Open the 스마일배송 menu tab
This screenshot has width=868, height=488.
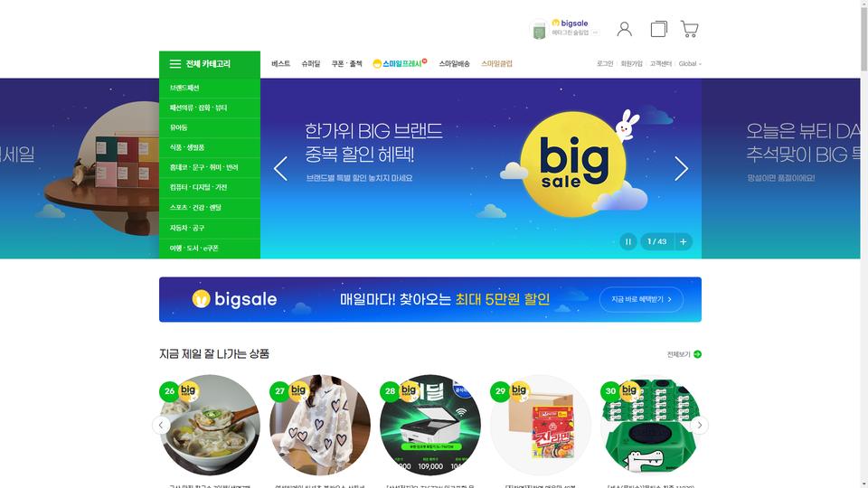click(454, 64)
